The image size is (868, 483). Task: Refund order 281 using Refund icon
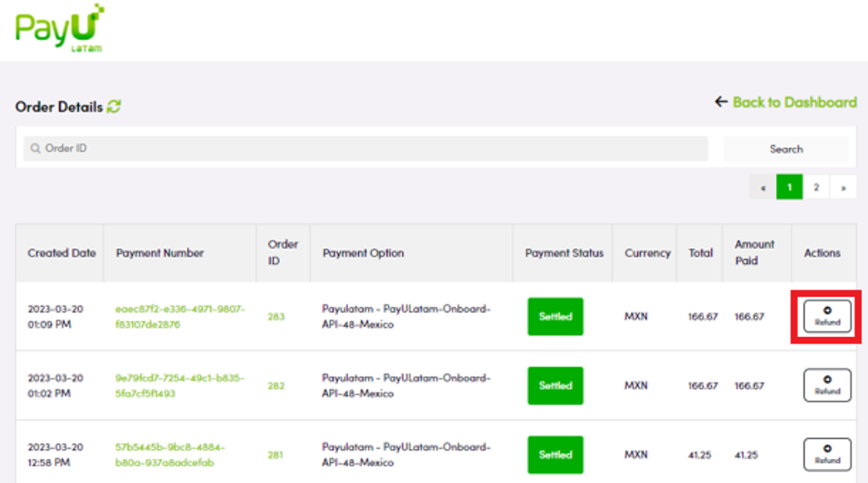point(827,454)
